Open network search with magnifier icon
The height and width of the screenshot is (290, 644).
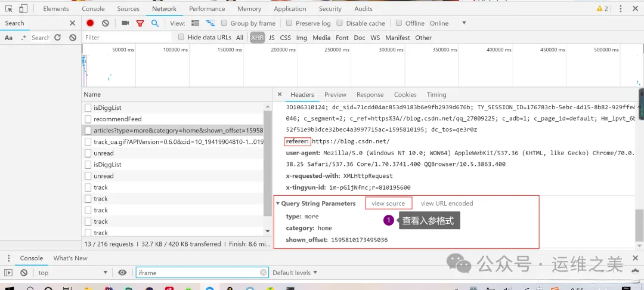[x=154, y=23]
